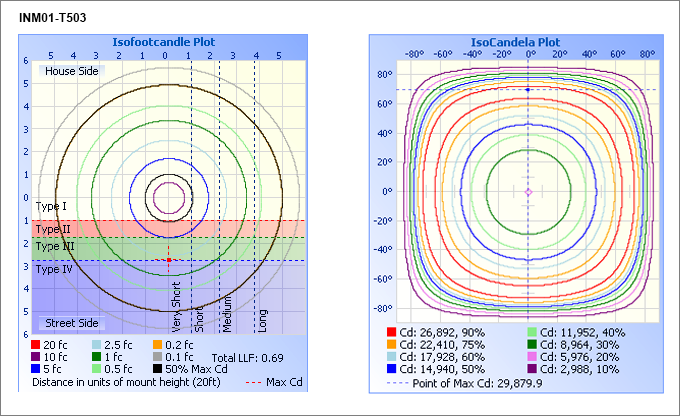Image resolution: width=680 pixels, height=416 pixels.
Task: Click the red Cd: 26,892, 90% swatch
Action: click(390, 333)
